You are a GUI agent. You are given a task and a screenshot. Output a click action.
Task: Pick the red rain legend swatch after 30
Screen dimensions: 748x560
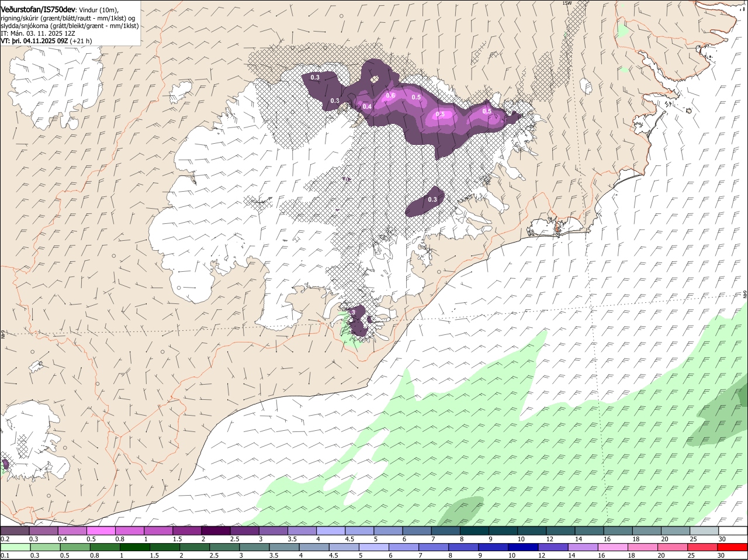(733, 547)
